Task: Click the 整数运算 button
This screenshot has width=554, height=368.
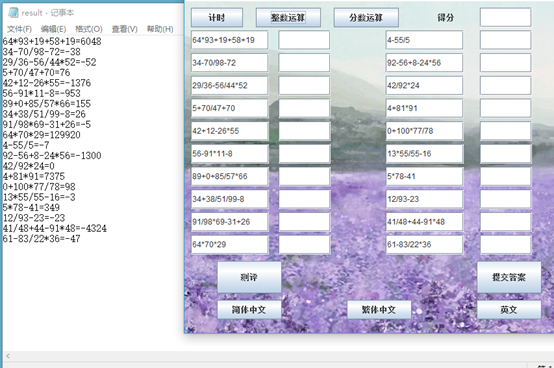Action: tap(288, 18)
